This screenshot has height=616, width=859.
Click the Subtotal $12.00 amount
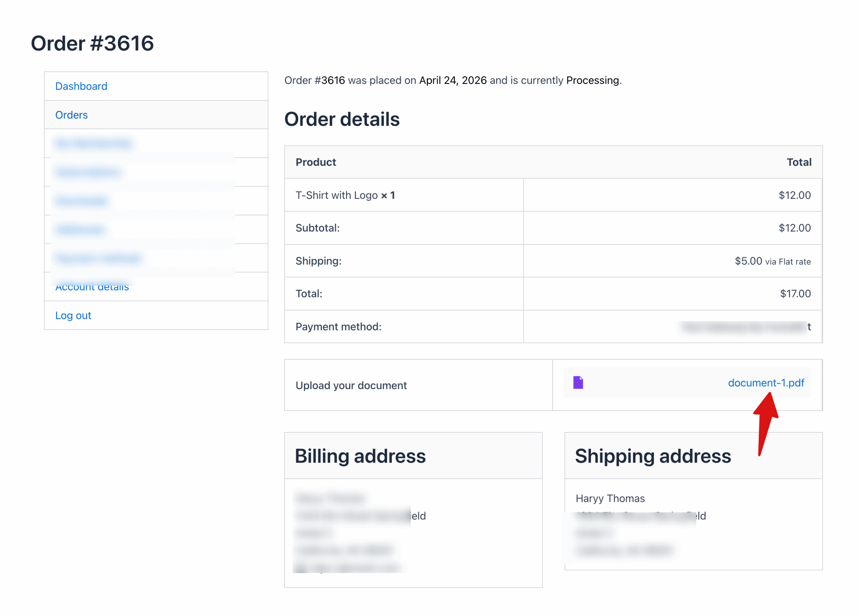tap(794, 228)
